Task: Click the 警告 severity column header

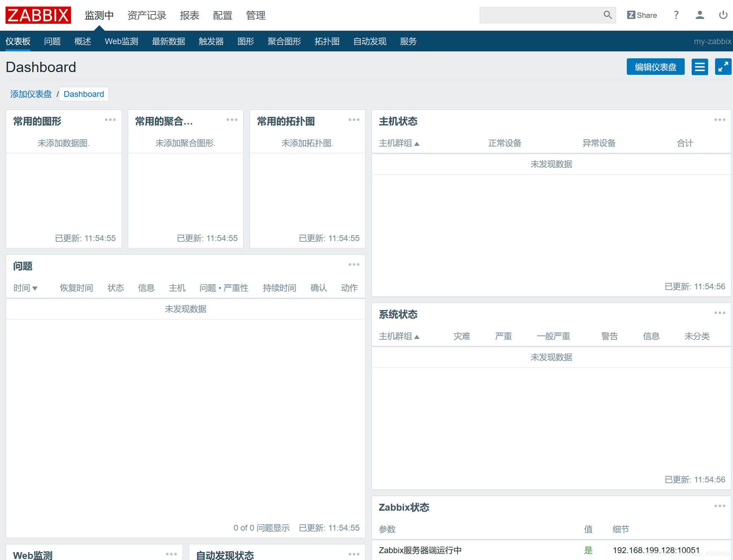Action: pos(610,336)
